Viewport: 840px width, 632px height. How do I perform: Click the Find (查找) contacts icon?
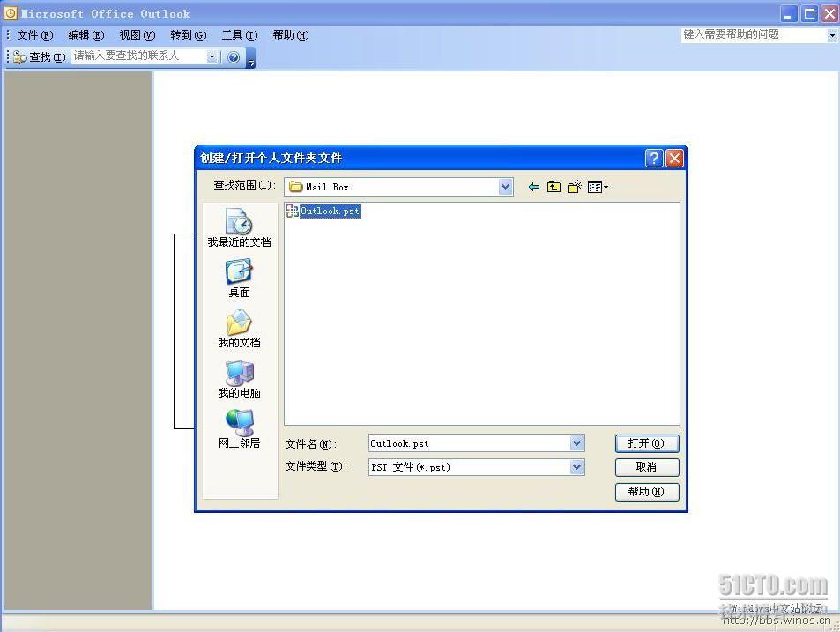(19, 56)
